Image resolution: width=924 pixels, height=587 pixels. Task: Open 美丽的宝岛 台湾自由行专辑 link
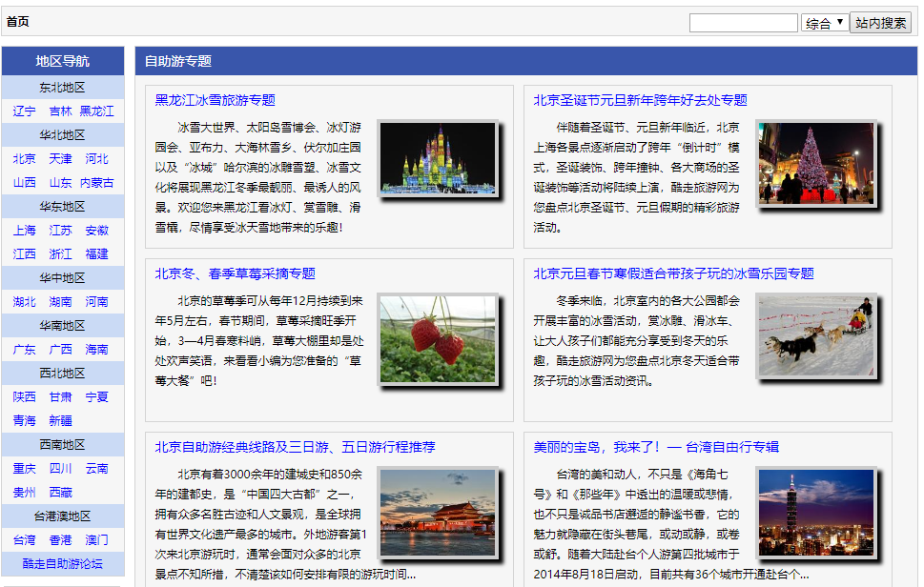point(655,447)
